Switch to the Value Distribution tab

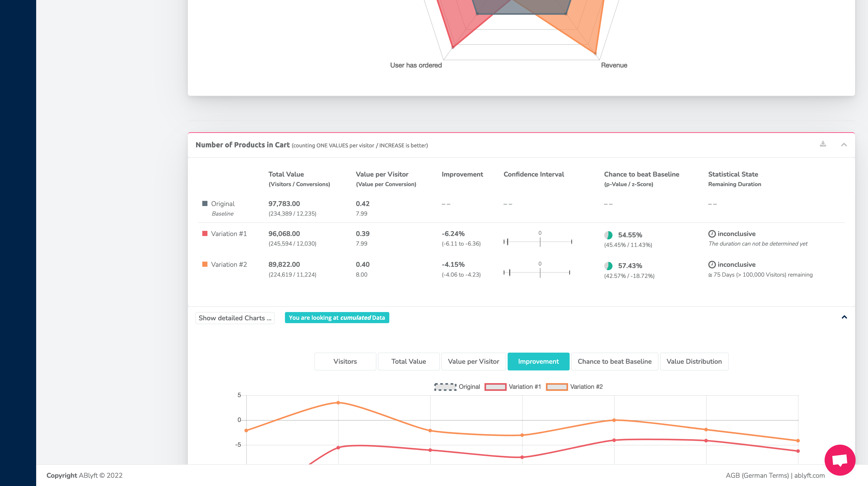click(694, 362)
